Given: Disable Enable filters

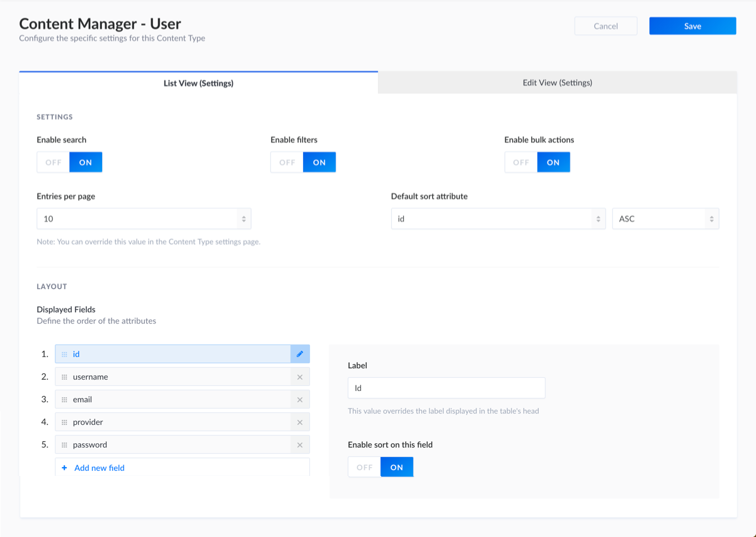Looking at the screenshot, I should pyautogui.click(x=287, y=162).
